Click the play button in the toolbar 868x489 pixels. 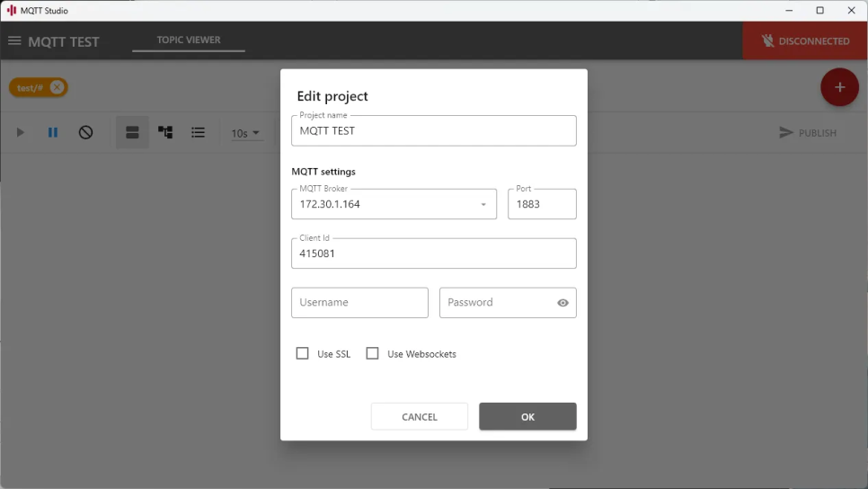(21, 132)
